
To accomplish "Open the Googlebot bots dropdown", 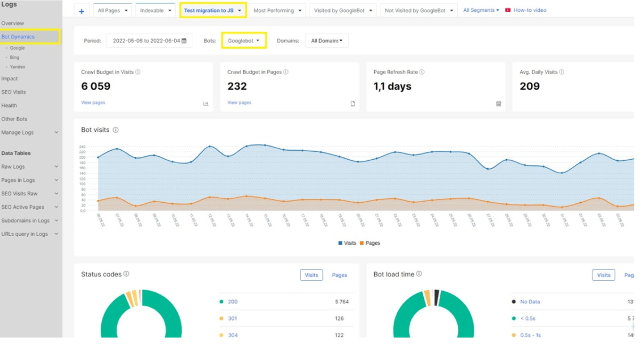I will 243,41.
